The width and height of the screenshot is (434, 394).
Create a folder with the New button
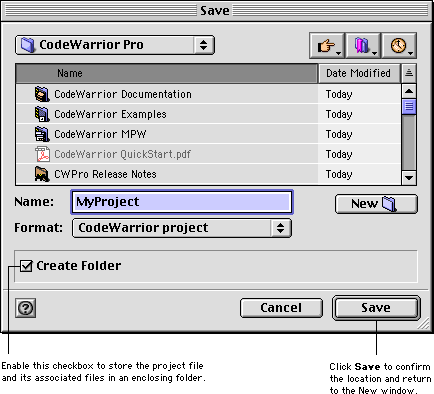(376, 204)
